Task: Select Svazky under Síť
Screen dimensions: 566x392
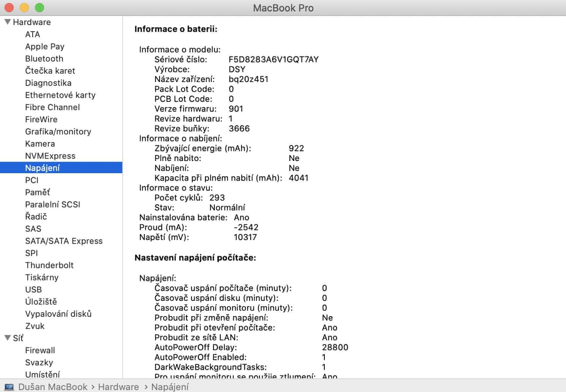Action: [39, 362]
